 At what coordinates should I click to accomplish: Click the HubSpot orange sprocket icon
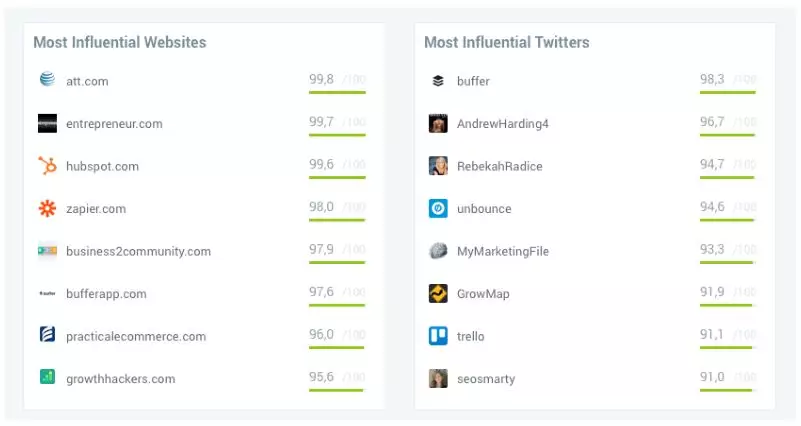click(x=47, y=166)
